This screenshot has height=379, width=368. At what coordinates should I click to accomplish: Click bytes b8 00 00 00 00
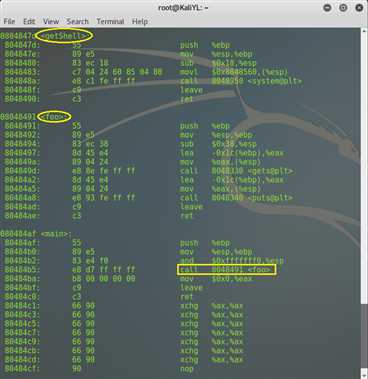(x=103, y=279)
